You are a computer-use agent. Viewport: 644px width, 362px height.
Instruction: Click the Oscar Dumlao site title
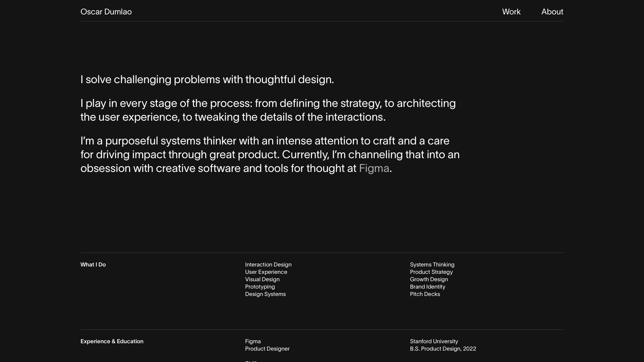pyautogui.click(x=106, y=12)
